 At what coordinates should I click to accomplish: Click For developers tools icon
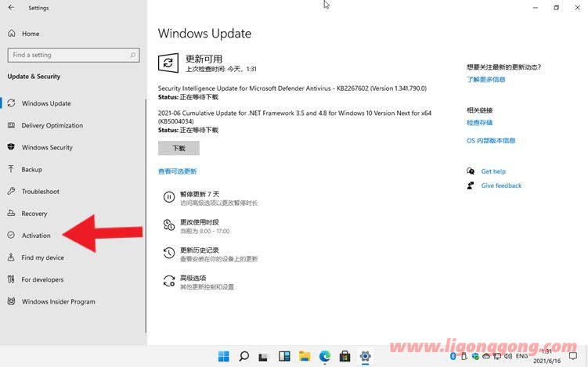[11, 279]
